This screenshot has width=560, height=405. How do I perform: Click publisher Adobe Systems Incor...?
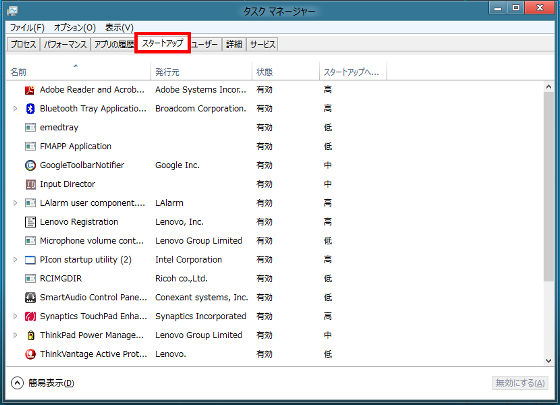click(x=201, y=90)
